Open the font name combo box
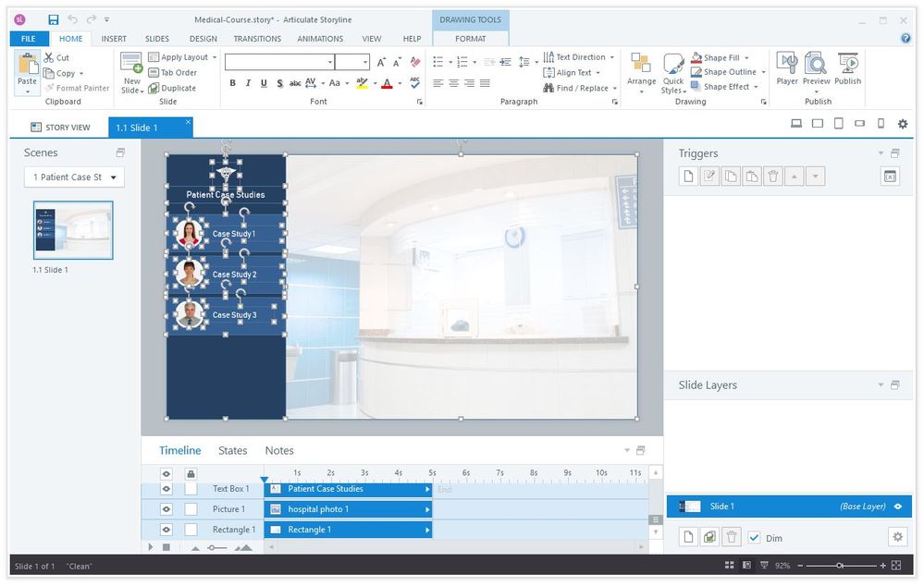 tap(279, 62)
